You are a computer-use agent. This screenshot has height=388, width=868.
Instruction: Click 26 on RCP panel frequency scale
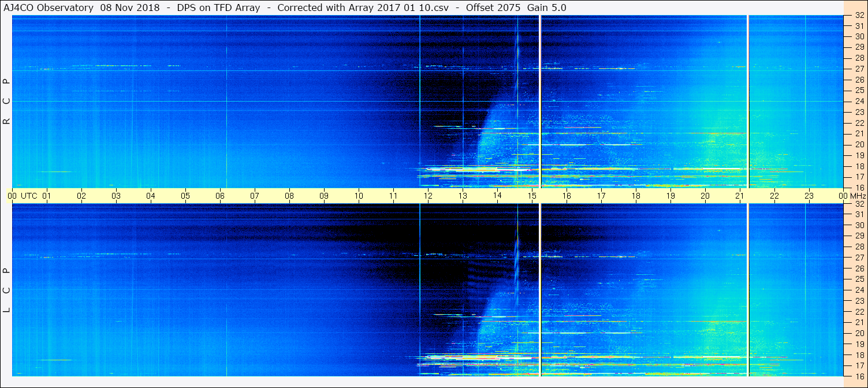point(859,80)
